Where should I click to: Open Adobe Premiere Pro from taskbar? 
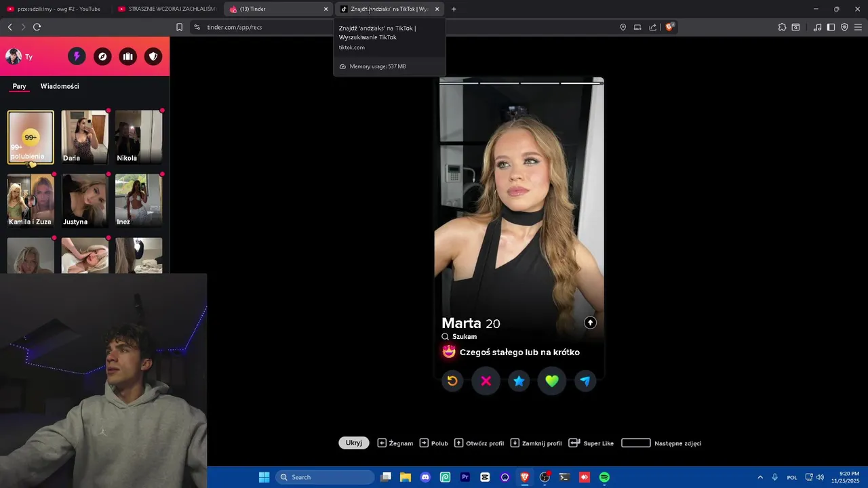click(x=465, y=477)
